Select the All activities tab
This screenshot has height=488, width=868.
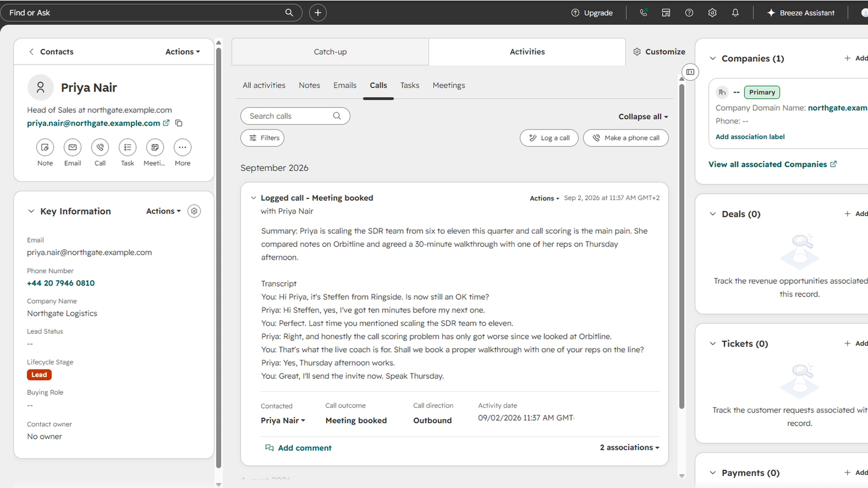pos(264,85)
